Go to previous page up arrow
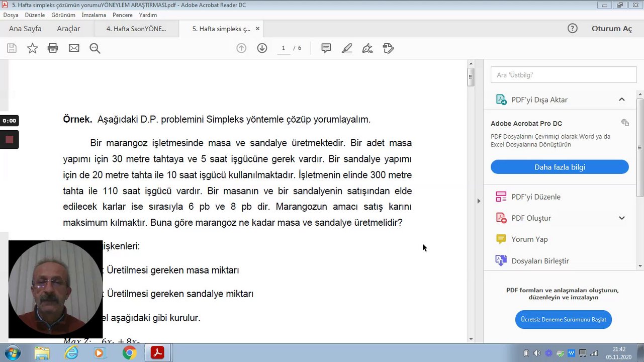 point(241,48)
